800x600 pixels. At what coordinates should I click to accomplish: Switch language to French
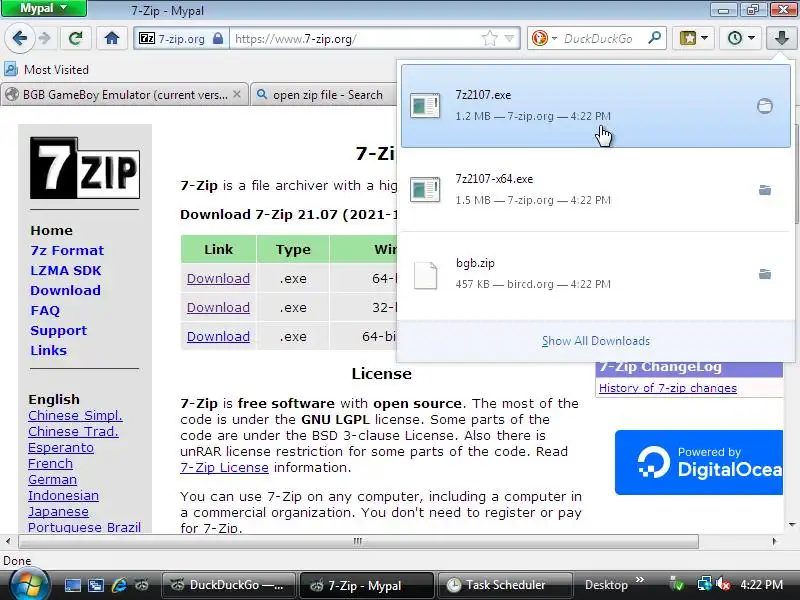click(51, 463)
